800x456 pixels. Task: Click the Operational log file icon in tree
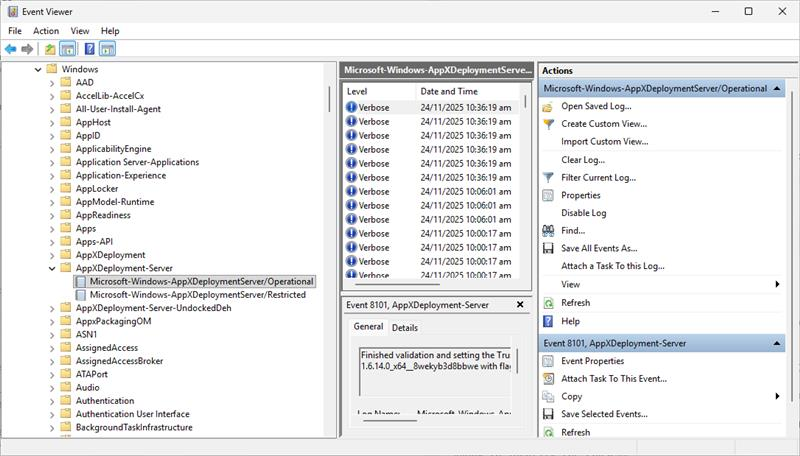81,282
